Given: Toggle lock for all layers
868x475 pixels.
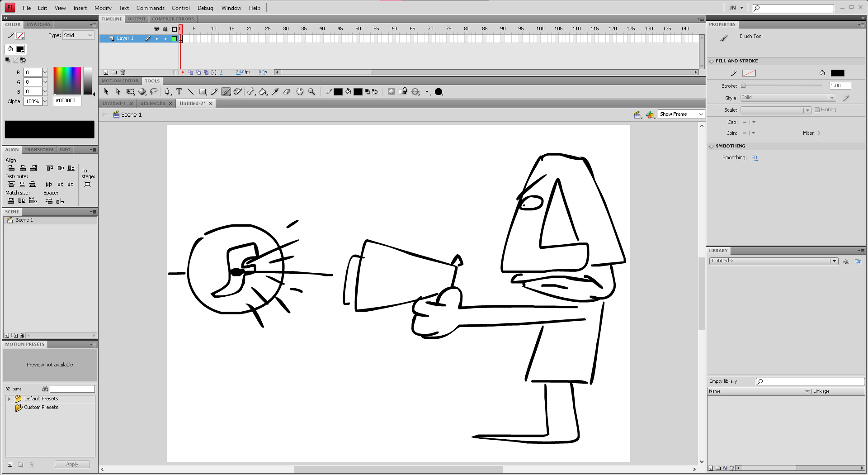Looking at the screenshot, I should [x=165, y=29].
